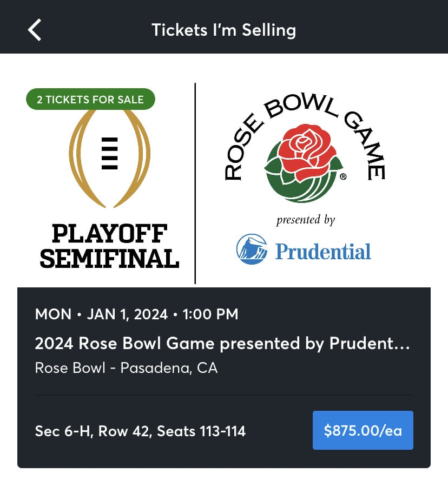The width and height of the screenshot is (448, 486).
Task: Tap the registered trademark symbol by the rose
Action: [x=343, y=176]
